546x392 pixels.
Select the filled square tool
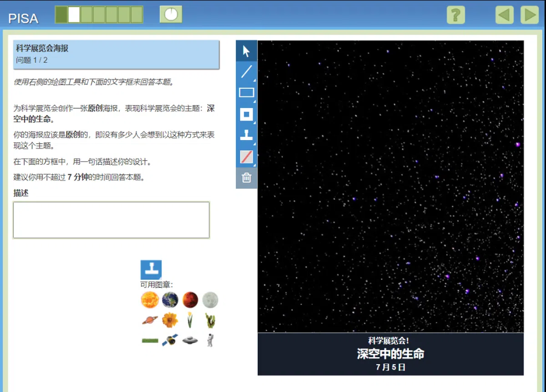click(x=246, y=114)
